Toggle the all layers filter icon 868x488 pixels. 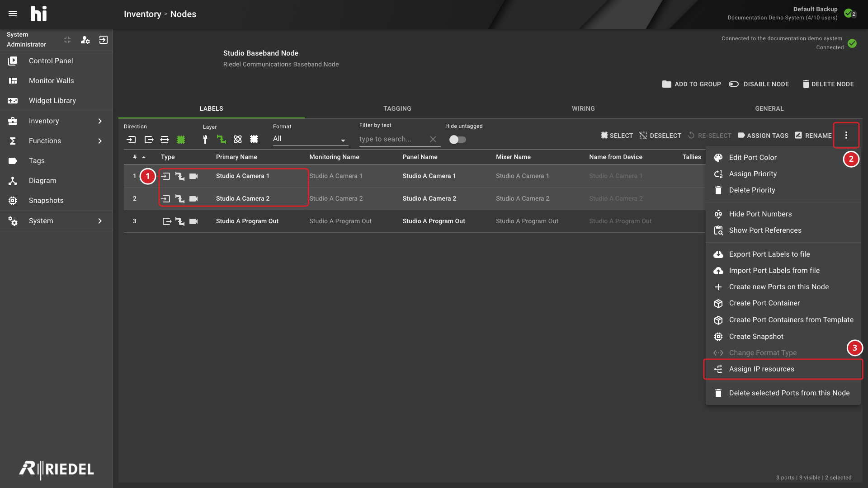point(254,140)
